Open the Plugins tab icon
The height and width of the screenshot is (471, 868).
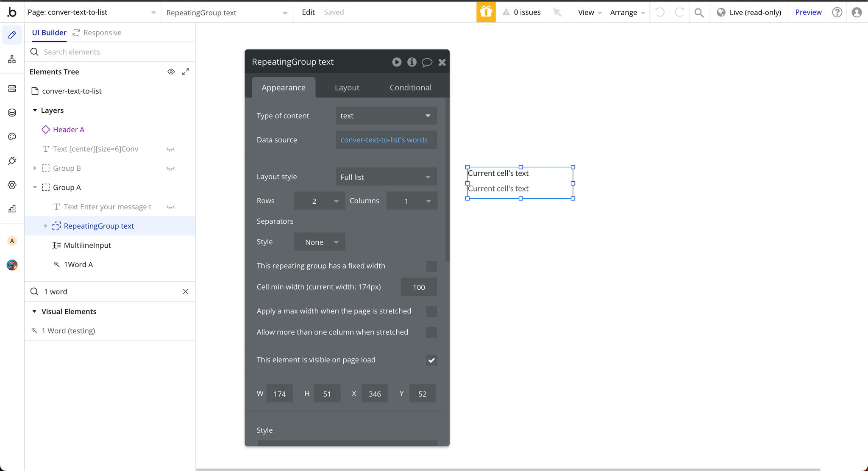click(12, 161)
